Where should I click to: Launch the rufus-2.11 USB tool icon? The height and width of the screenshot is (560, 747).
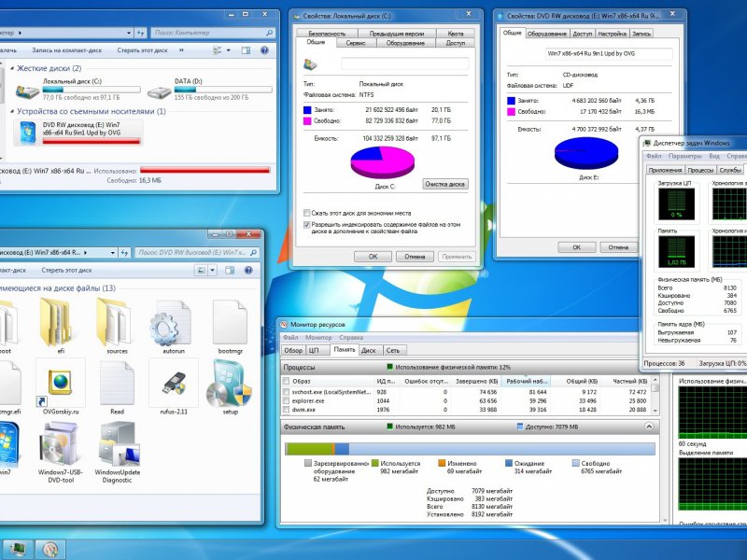click(174, 383)
